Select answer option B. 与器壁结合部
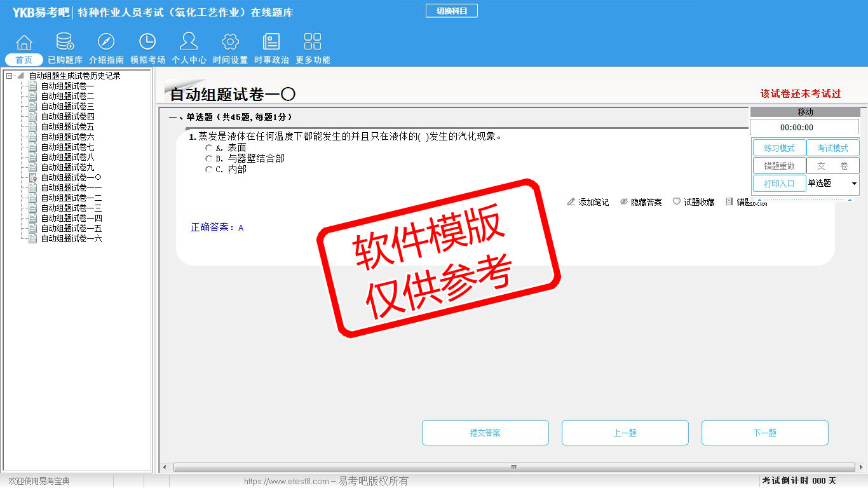The height and width of the screenshot is (488, 868). 209,158
